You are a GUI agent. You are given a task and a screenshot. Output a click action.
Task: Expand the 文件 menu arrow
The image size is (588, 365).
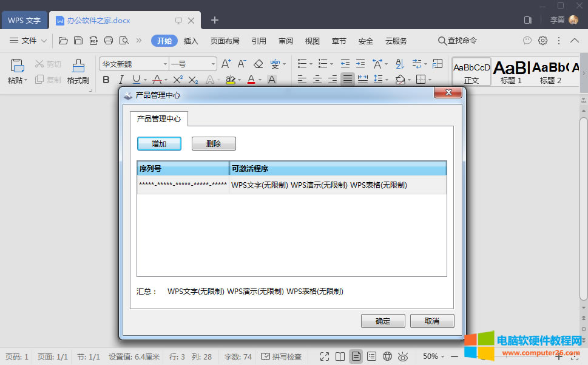pos(44,41)
